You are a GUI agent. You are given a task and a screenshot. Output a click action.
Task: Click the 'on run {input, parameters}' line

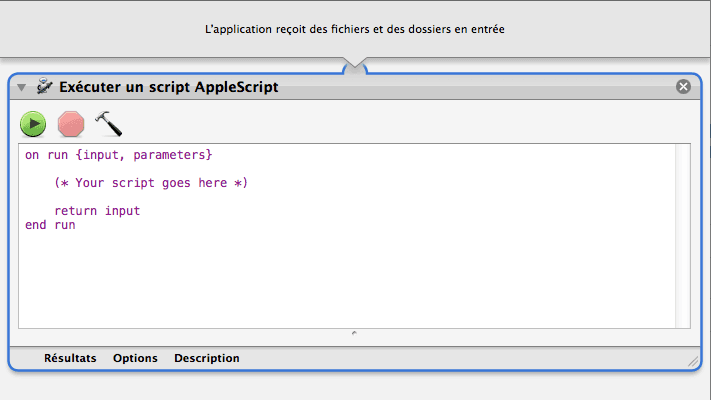118,155
